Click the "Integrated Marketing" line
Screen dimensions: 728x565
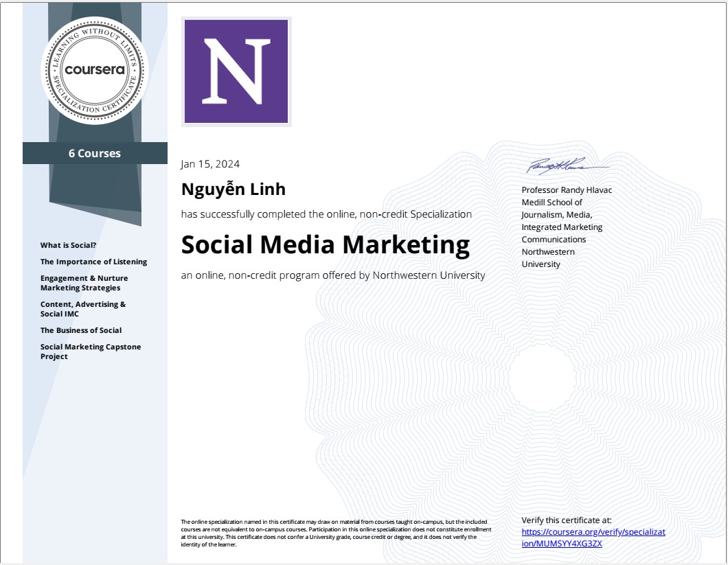click(562, 227)
